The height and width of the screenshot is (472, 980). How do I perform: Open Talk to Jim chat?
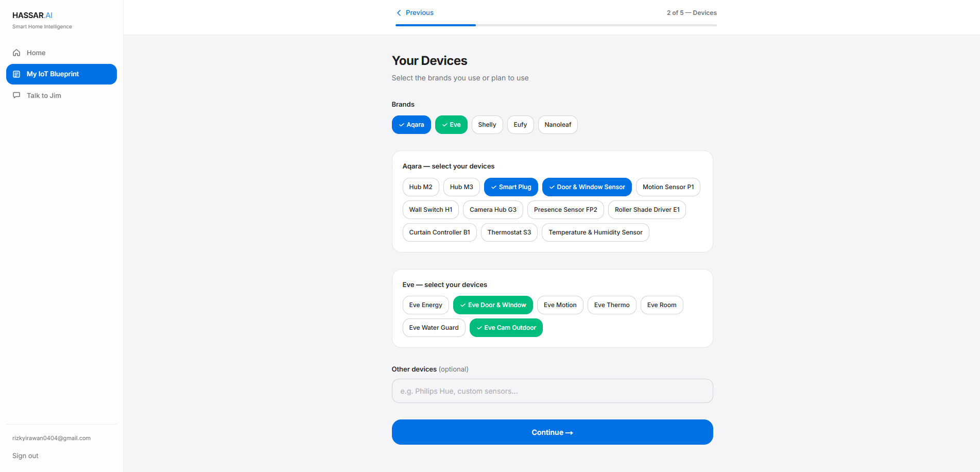tap(61, 95)
